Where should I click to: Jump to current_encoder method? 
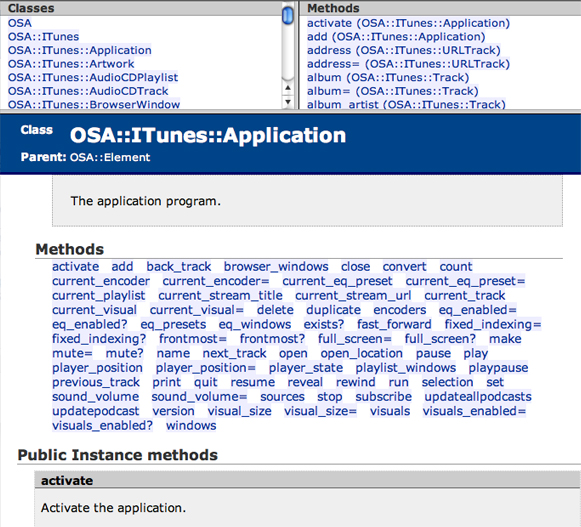point(101,281)
